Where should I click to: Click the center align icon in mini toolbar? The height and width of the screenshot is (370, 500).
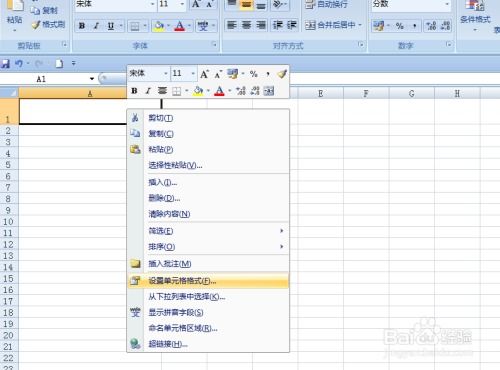coord(162,91)
